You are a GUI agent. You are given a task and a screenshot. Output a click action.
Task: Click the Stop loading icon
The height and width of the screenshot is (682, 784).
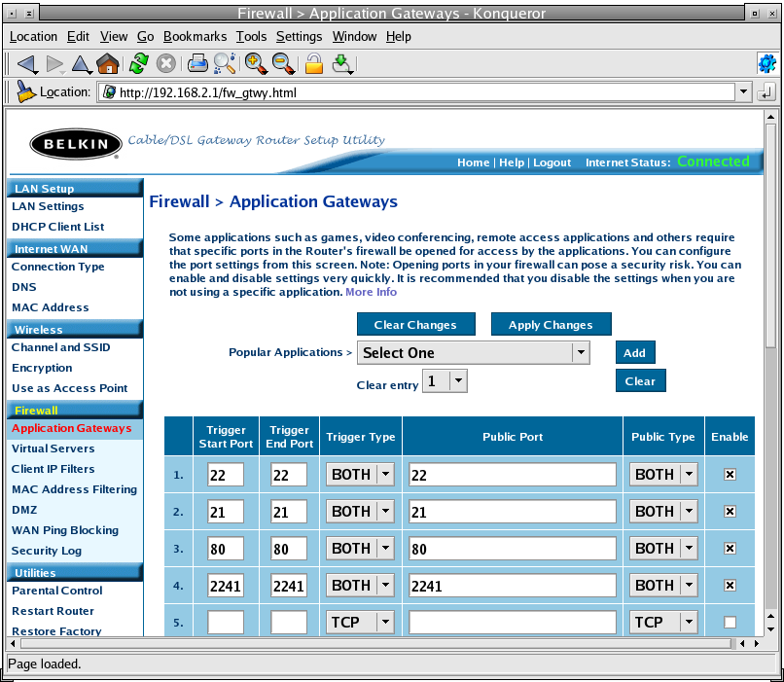(166, 64)
